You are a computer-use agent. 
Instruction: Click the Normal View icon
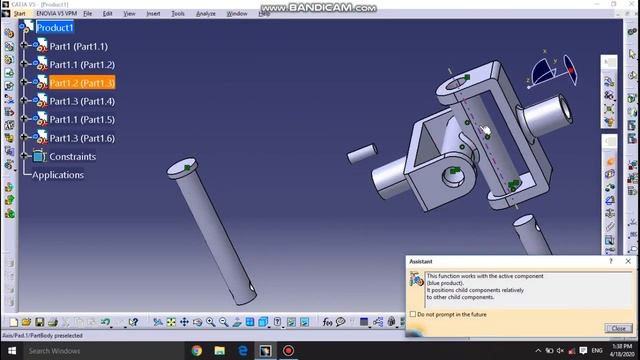coord(237,322)
